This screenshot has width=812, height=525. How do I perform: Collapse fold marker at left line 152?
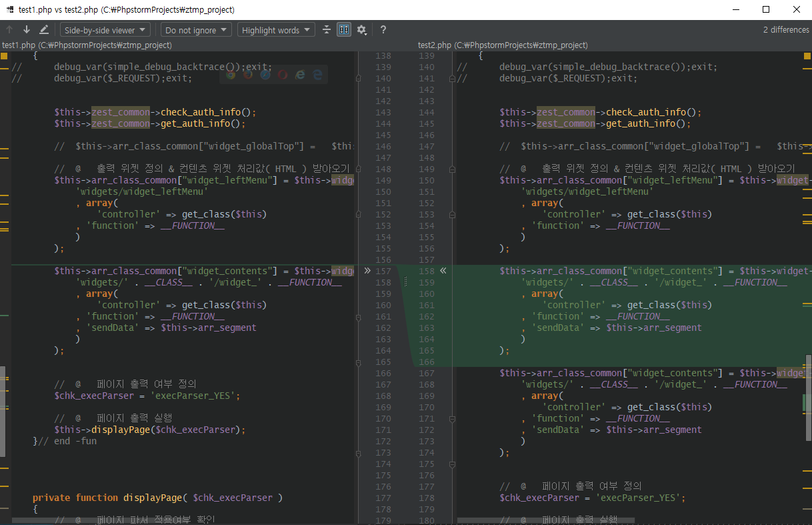coord(359,214)
